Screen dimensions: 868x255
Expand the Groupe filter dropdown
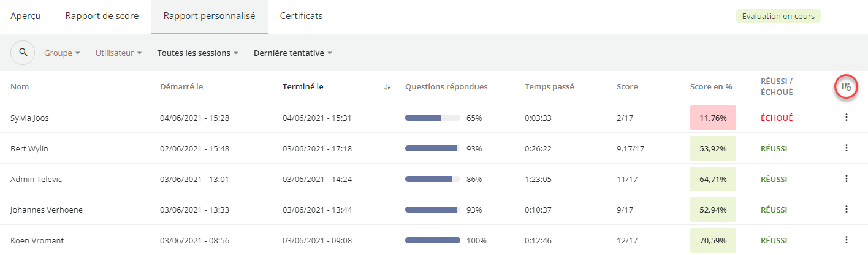pos(62,53)
